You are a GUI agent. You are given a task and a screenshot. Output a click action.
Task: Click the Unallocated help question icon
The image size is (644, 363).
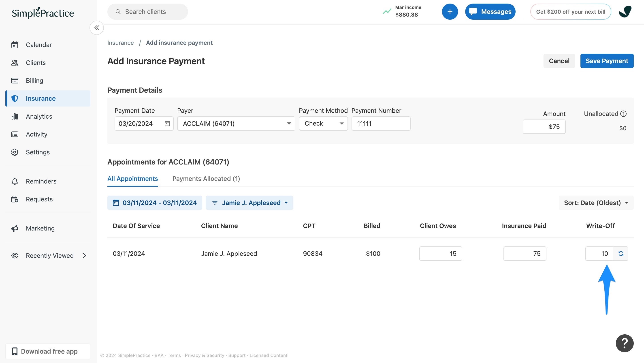[x=623, y=114]
